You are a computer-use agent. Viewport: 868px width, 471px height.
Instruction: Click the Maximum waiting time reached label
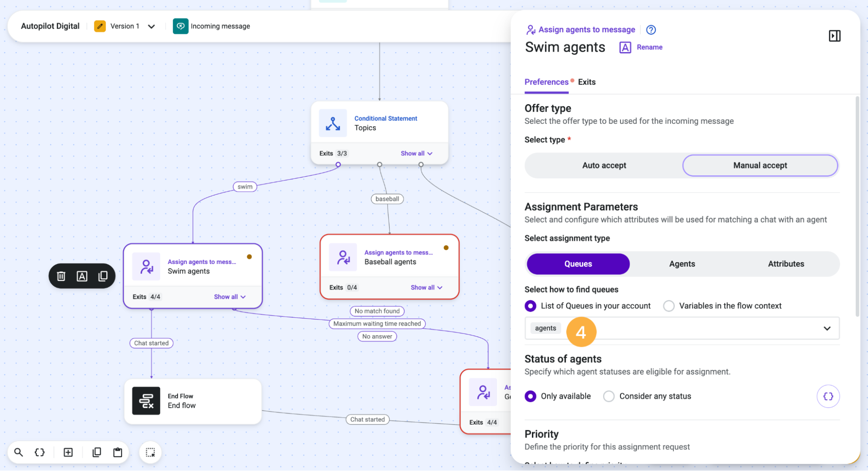pyautogui.click(x=377, y=324)
